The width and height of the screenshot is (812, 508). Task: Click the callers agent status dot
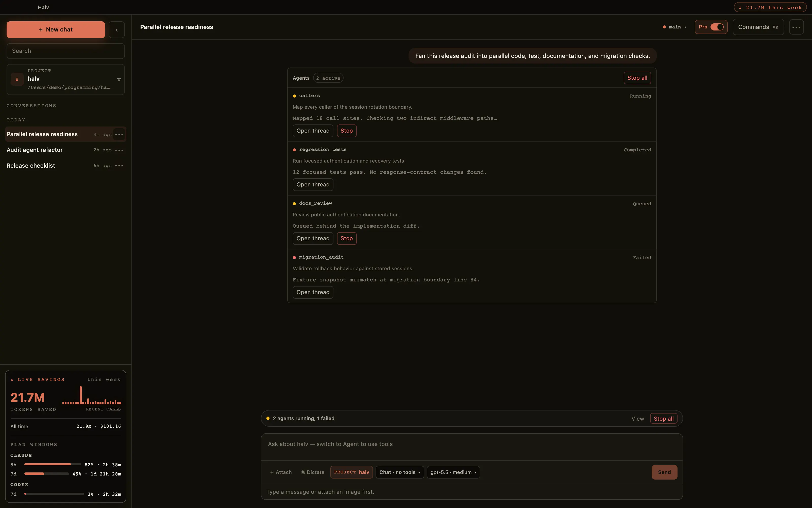point(294,96)
